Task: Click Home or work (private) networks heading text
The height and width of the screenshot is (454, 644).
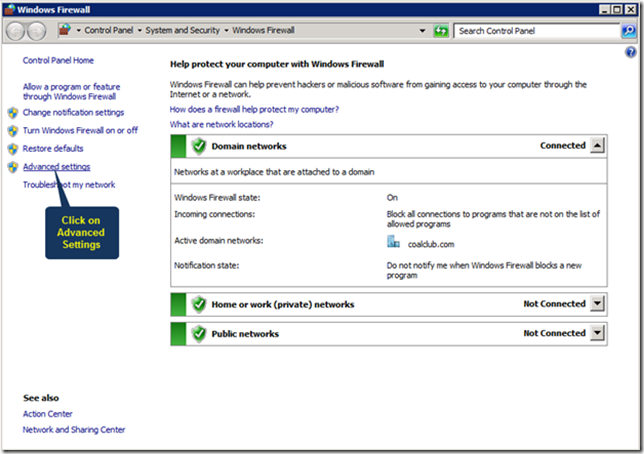Action: pyautogui.click(x=283, y=304)
